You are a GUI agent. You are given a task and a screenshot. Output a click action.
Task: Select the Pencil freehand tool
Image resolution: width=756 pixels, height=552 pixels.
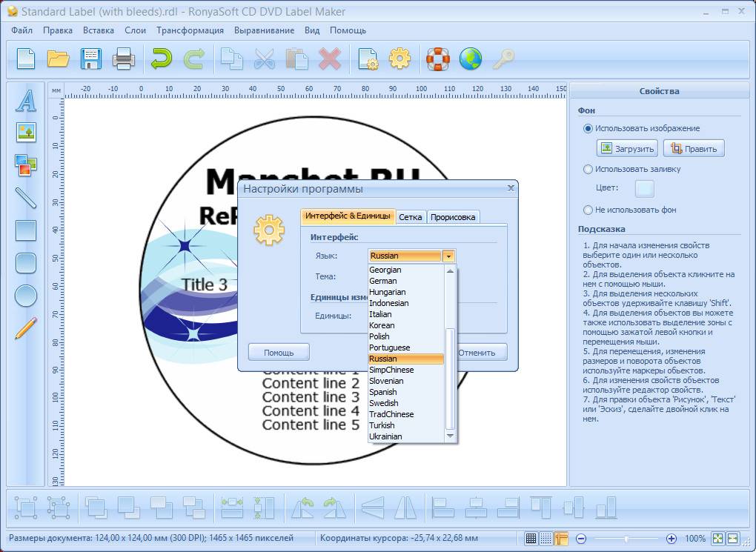pos(26,328)
